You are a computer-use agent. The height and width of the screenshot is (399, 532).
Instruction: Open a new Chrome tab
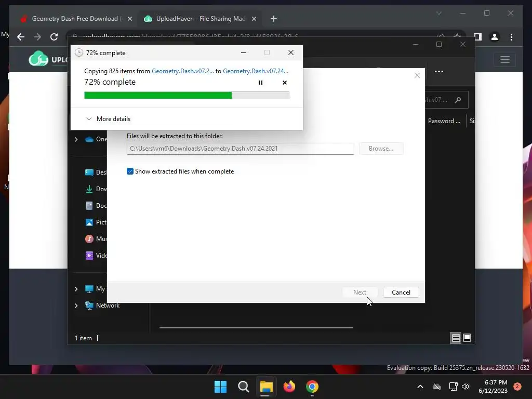point(274,19)
